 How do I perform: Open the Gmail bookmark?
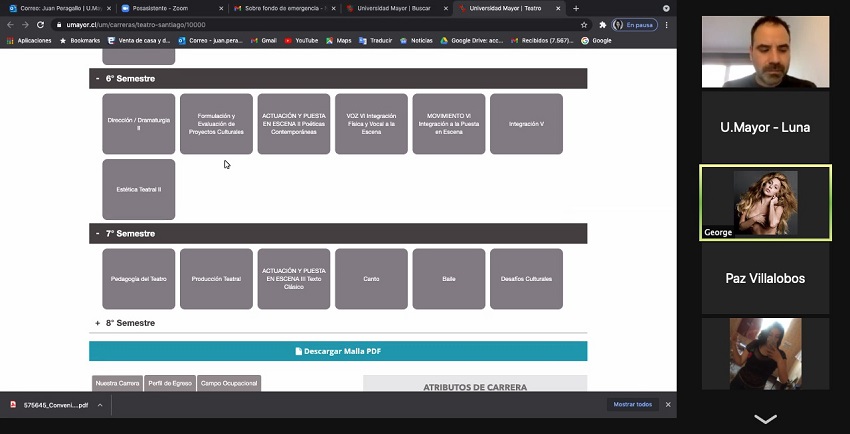pyautogui.click(x=263, y=41)
